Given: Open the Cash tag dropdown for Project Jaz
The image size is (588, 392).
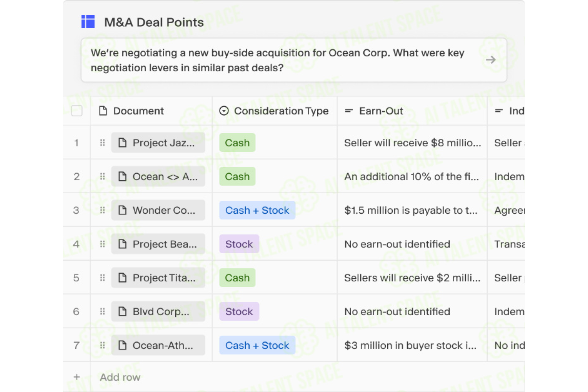Looking at the screenshot, I should tap(237, 143).
